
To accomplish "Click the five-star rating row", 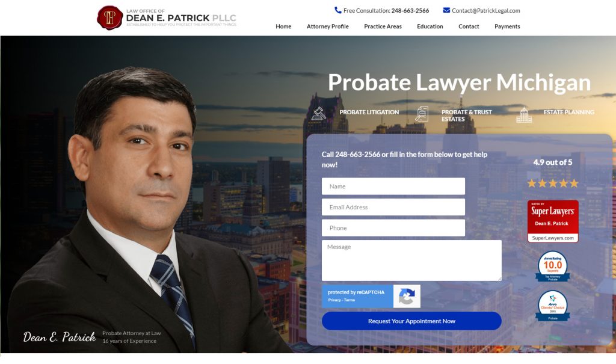I will point(553,183).
